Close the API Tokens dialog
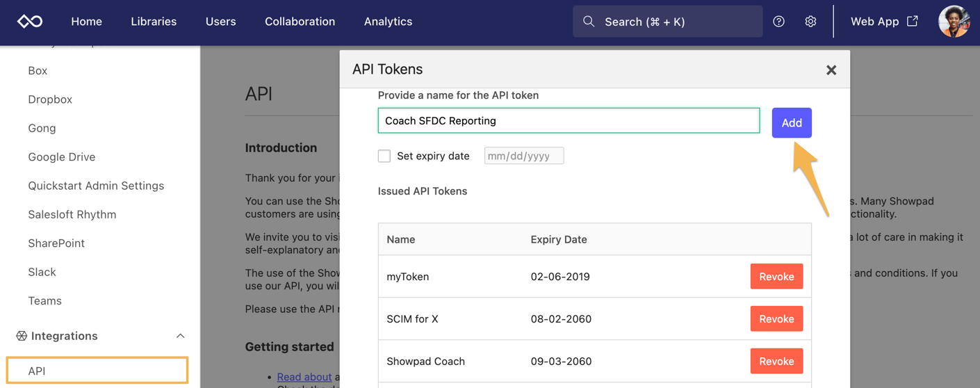This screenshot has height=388, width=980. point(831,70)
